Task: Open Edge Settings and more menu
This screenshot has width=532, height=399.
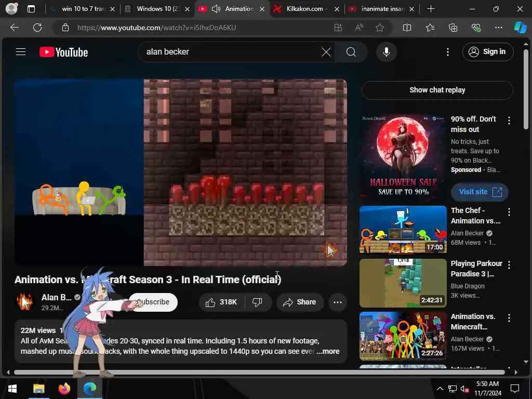Action: [x=498, y=28]
